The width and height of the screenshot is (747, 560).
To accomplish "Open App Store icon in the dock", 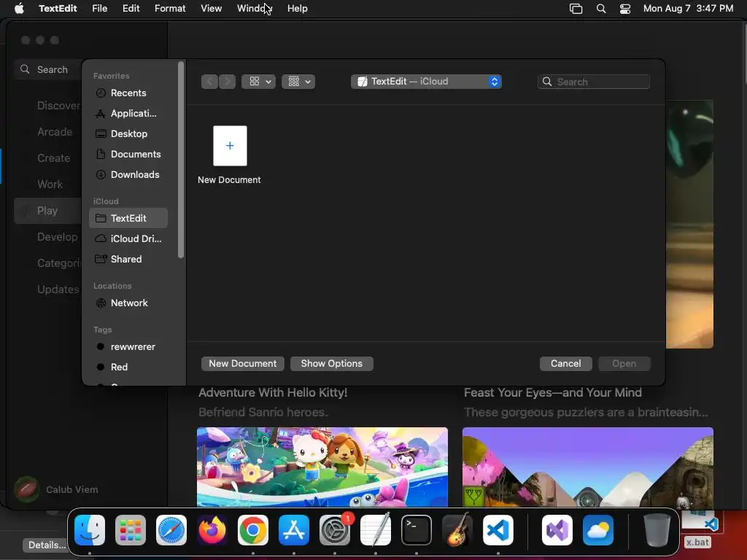I will point(294,530).
